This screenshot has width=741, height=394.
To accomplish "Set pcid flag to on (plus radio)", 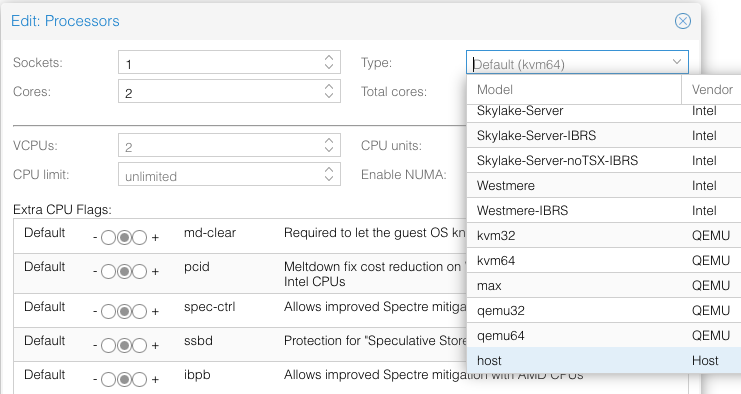I will point(139,272).
